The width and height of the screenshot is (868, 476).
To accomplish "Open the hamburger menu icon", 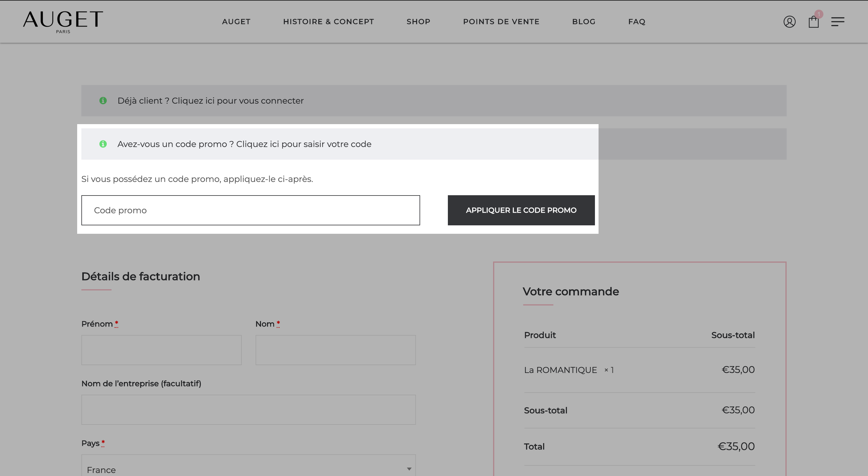I will point(837,22).
